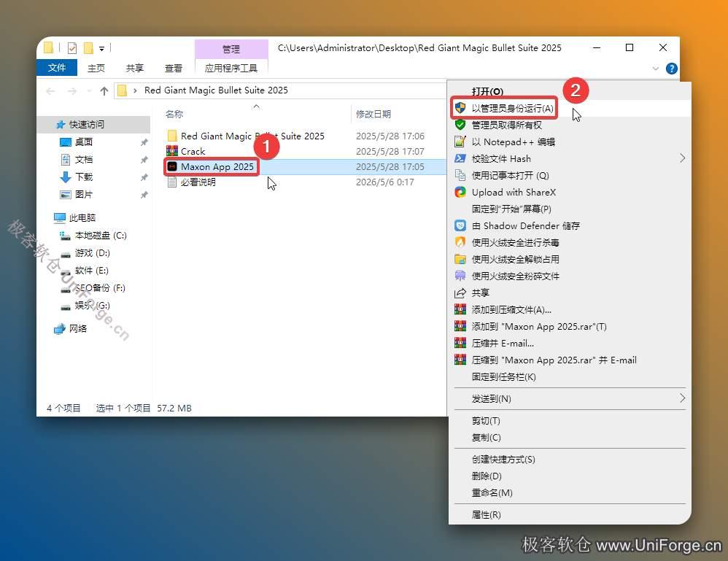728x561 pixels.
Task: Click the Notepad++ edit icon
Action: 460,142
